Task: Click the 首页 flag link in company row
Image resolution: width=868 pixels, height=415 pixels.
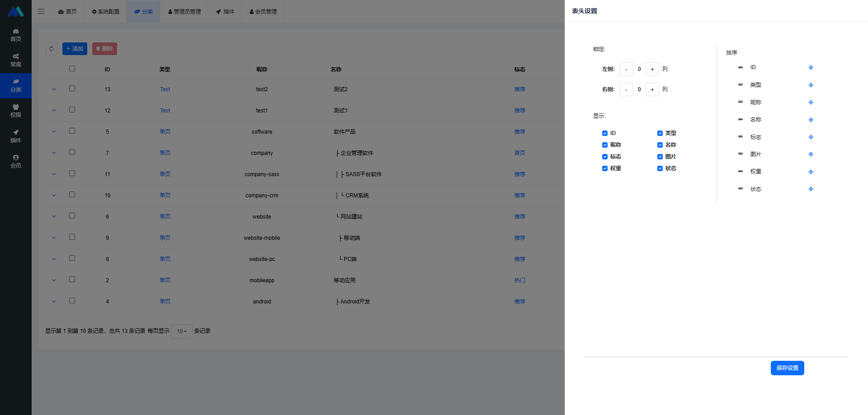Action: pos(519,153)
